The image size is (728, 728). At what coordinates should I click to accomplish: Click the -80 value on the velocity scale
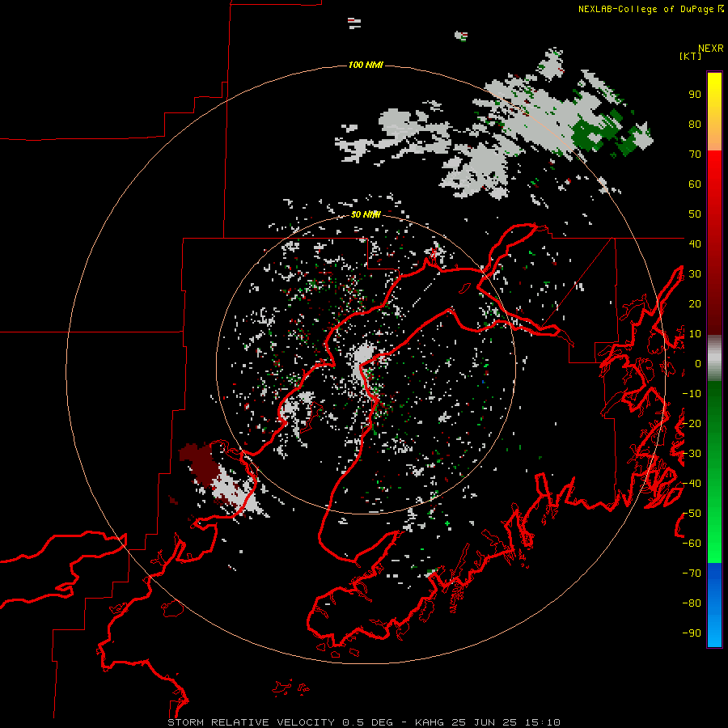click(x=692, y=603)
